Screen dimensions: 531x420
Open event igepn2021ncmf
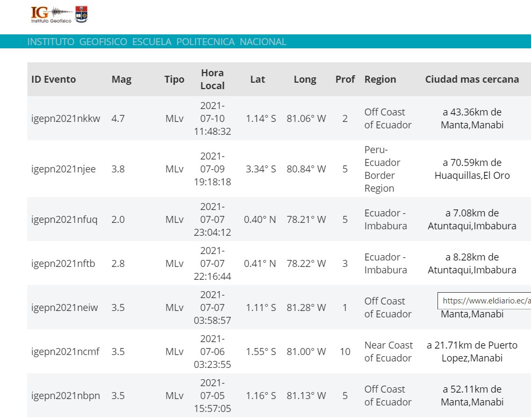[66, 351]
